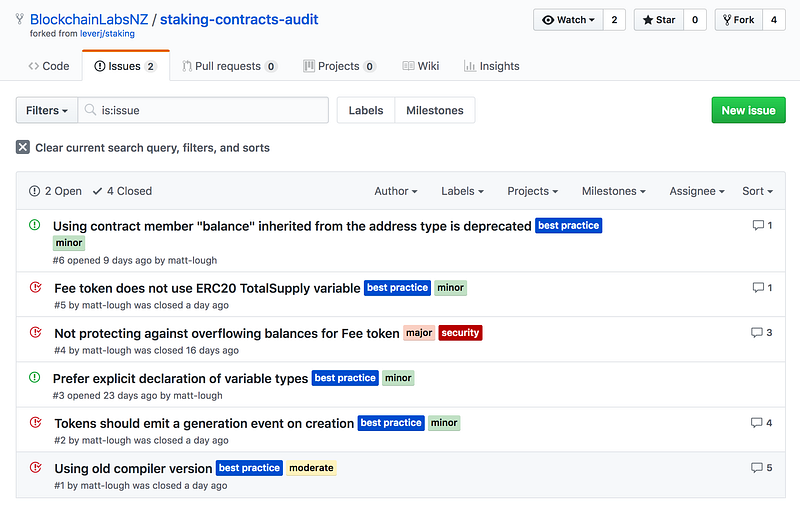
Task: View the stargazers count of 0
Action: [695, 20]
